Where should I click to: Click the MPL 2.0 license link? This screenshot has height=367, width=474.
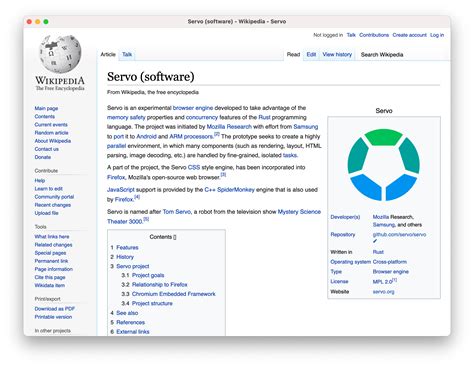[x=382, y=282]
